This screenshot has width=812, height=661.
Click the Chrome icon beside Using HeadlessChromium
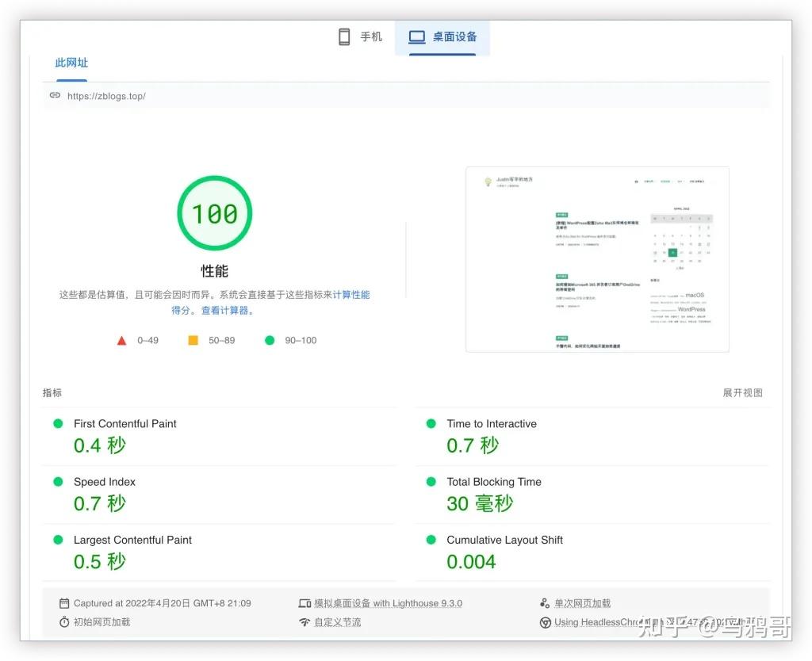click(545, 622)
